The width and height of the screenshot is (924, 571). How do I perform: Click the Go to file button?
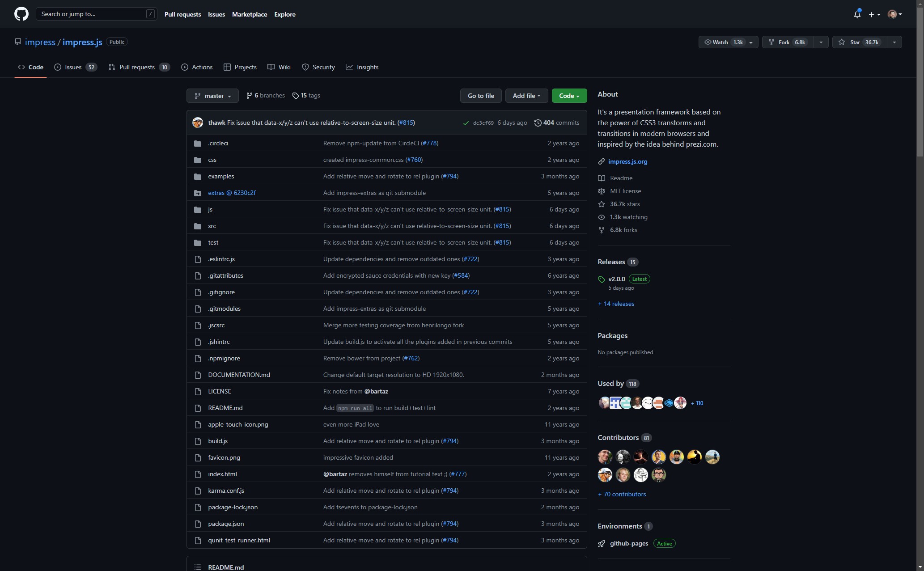coord(481,96)
